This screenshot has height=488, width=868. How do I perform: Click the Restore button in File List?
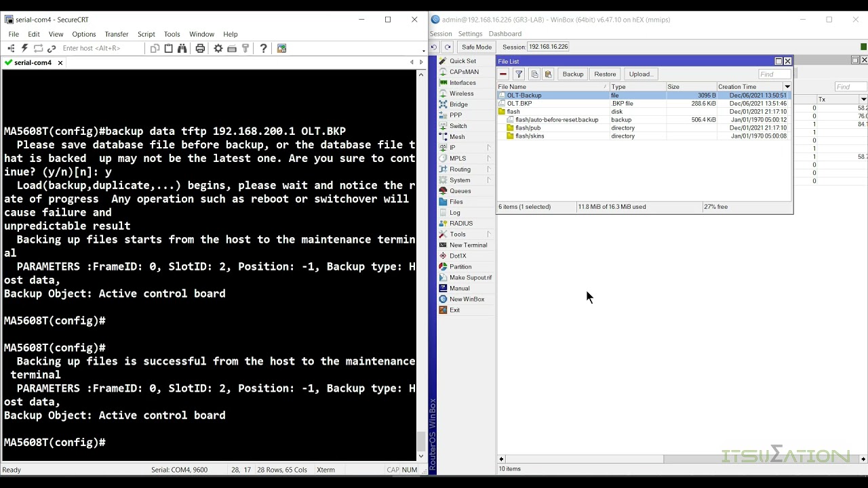click(x=605, y=74)
